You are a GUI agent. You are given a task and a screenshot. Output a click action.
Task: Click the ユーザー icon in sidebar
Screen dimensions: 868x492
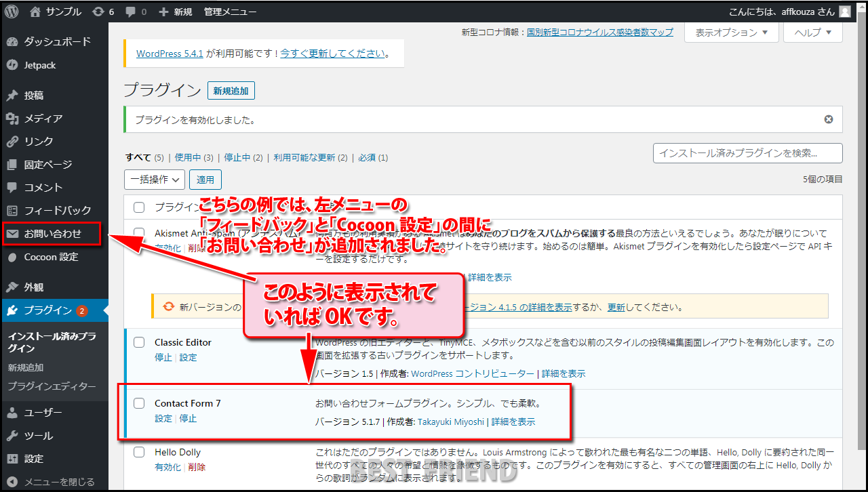click(12, 413)
